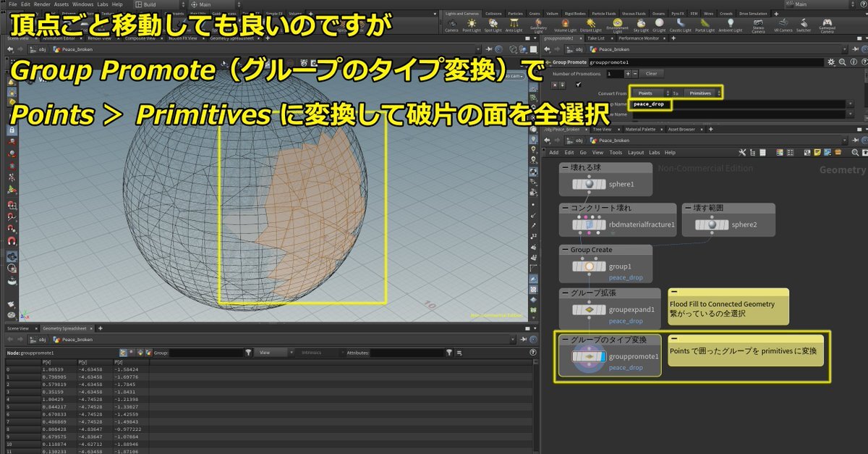The width and height of the screenshot is (868, 454).
Task: Click the sphere1 node icon
Action: 590,185
